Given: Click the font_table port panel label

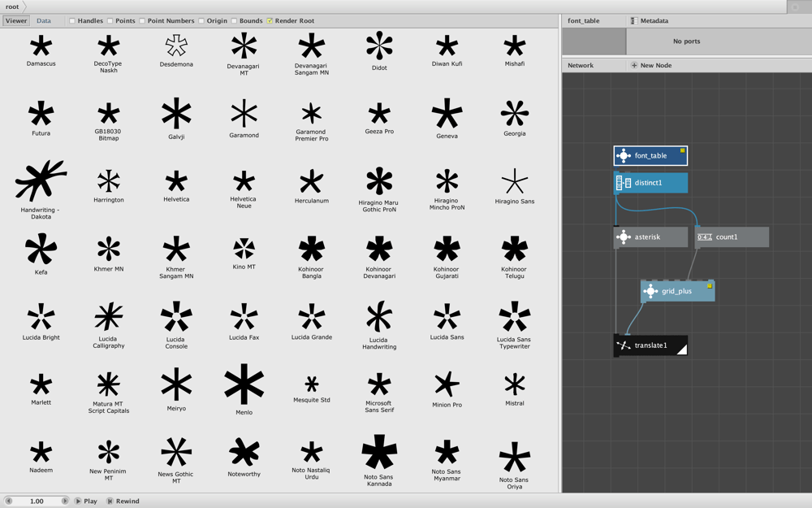Looking at the screenshot, I should [x=583, y=21].
